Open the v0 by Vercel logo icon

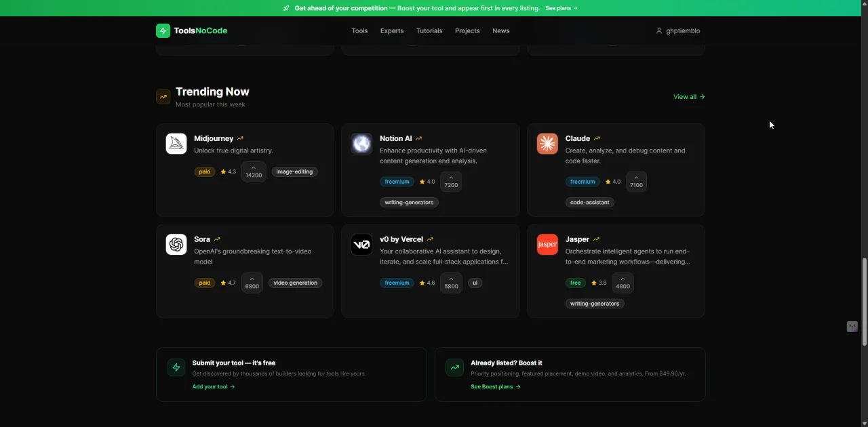[361, 244]
